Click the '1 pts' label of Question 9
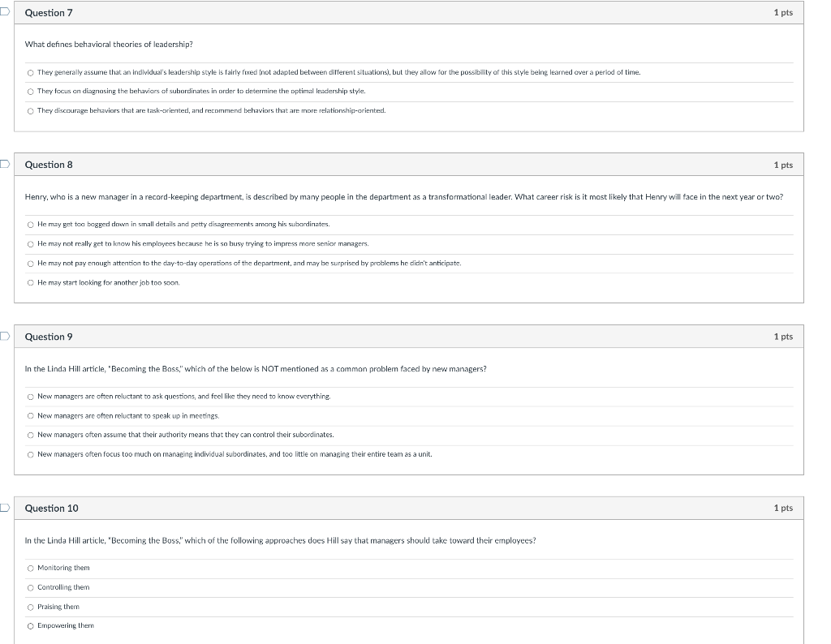Image resolution: width=831 pixels, height=644 pixels. [x=783, y=337]
